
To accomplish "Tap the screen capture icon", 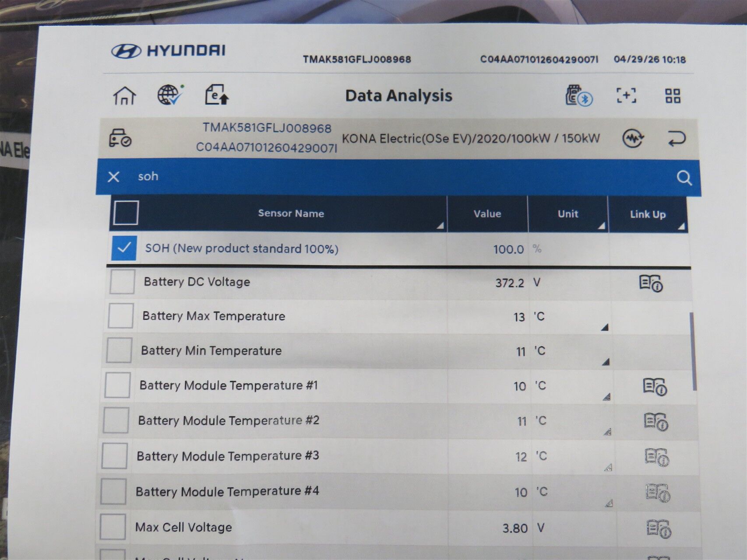I will (626, 95).
